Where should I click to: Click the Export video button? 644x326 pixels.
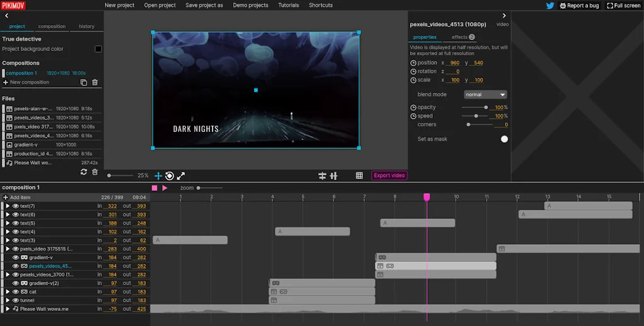pyautogui.click(x=389, y=176)
